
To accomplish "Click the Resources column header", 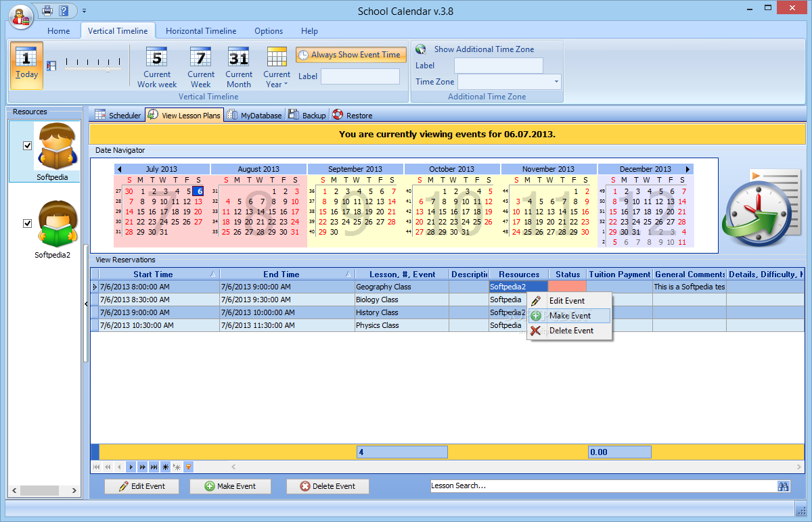I will pos(519,275).
